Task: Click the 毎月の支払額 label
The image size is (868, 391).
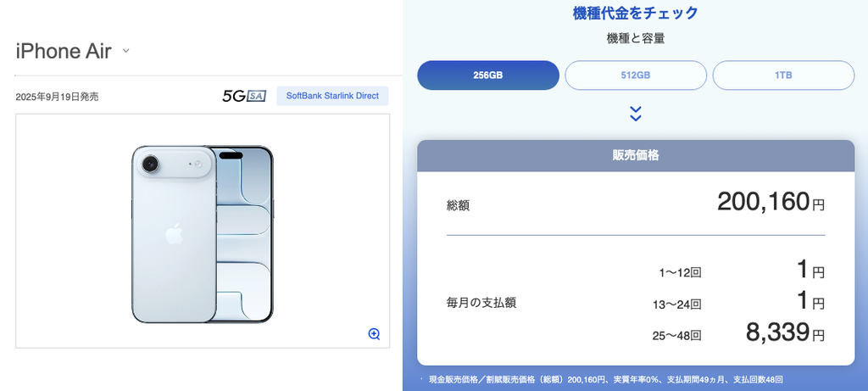Action: [x=481, y=304]
